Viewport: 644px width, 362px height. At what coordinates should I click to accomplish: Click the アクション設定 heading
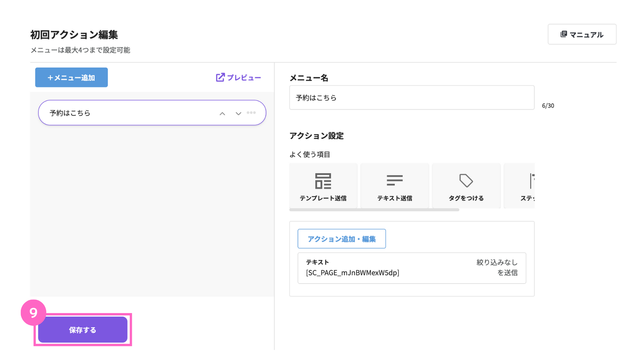coord(316,136)
